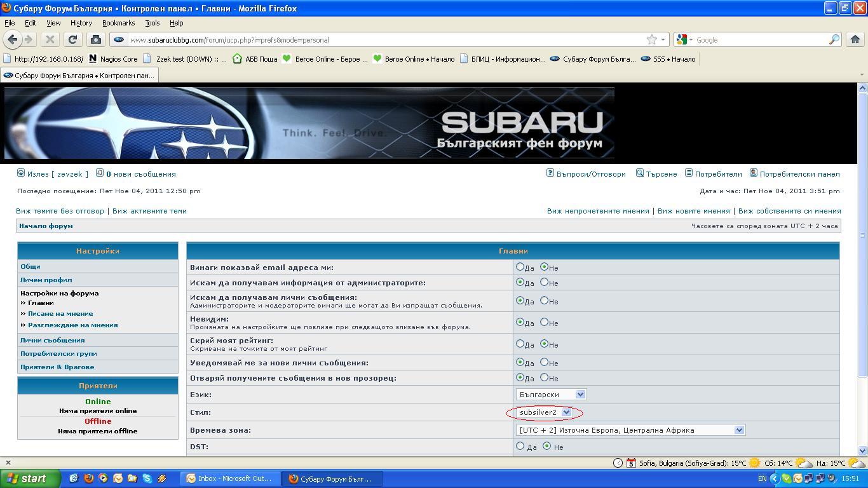The image size is (868, 488).
Task: Select Да for the DST option
Action: click(x=520, y=446)
